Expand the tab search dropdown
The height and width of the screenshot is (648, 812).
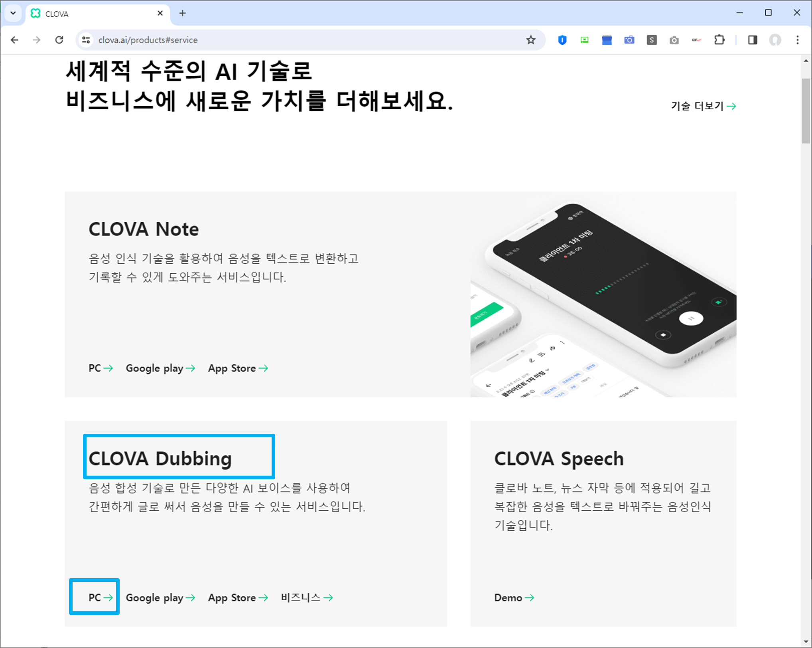[13, 13]
